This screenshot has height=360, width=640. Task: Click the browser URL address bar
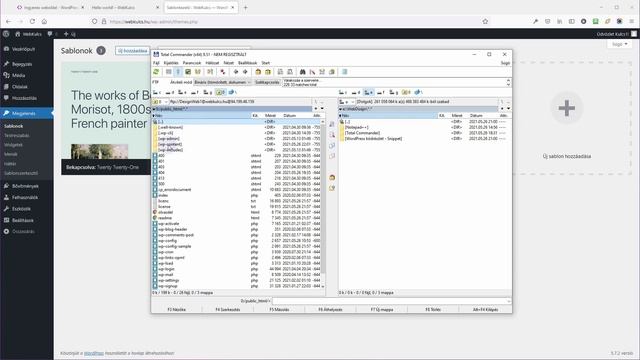tap(286, 21)
